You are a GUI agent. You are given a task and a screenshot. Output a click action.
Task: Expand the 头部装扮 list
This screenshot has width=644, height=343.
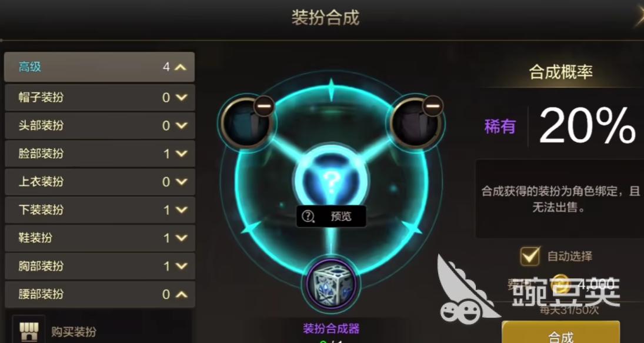click(x=181, y=125)
